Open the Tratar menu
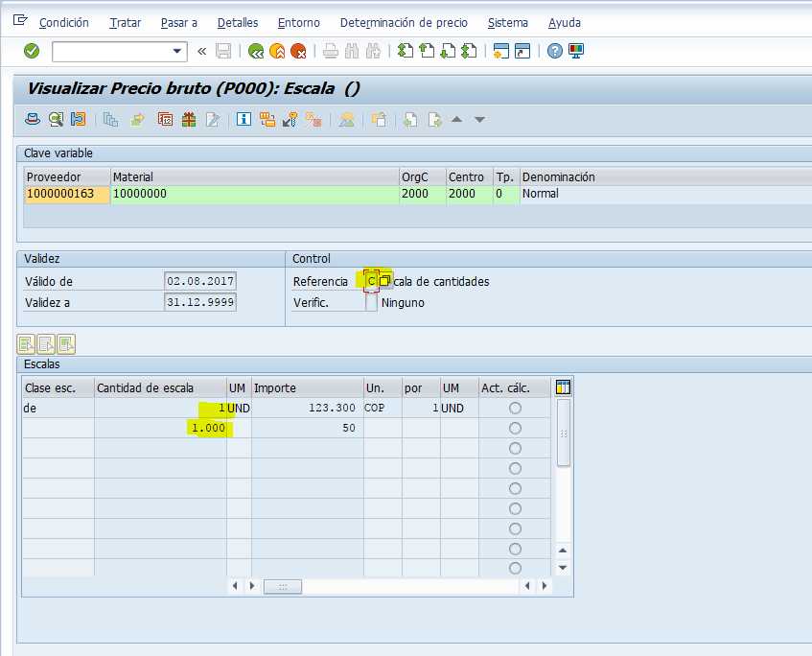Screen dimensions: 812x656 pyautogui.click(x=125, y=23)
